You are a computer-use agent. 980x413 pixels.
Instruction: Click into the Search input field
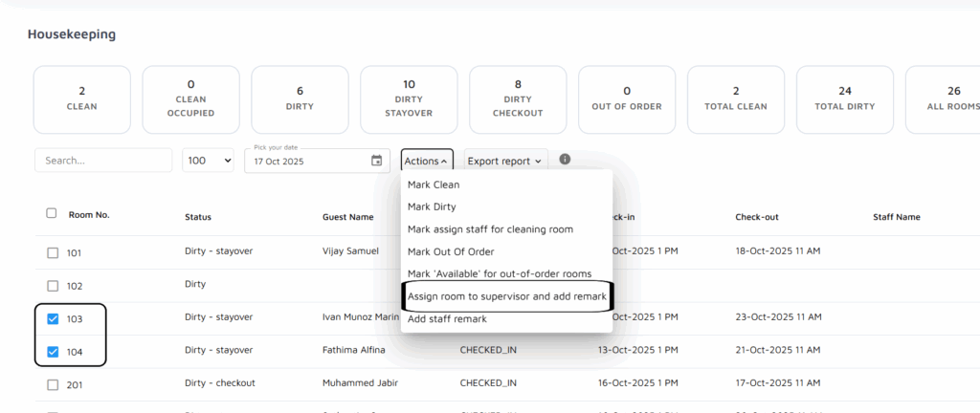[103, 161]
